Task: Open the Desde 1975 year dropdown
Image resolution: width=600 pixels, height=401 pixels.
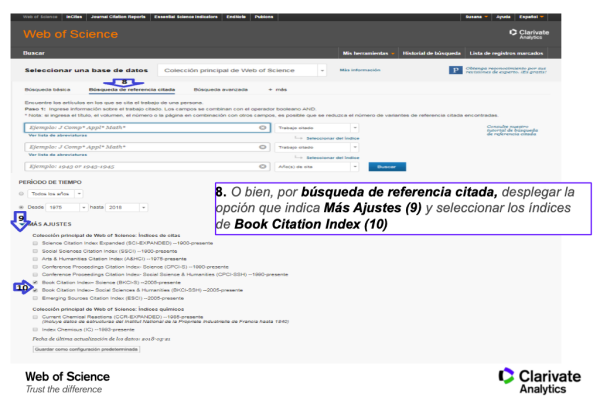Action: tap(67, 207)
